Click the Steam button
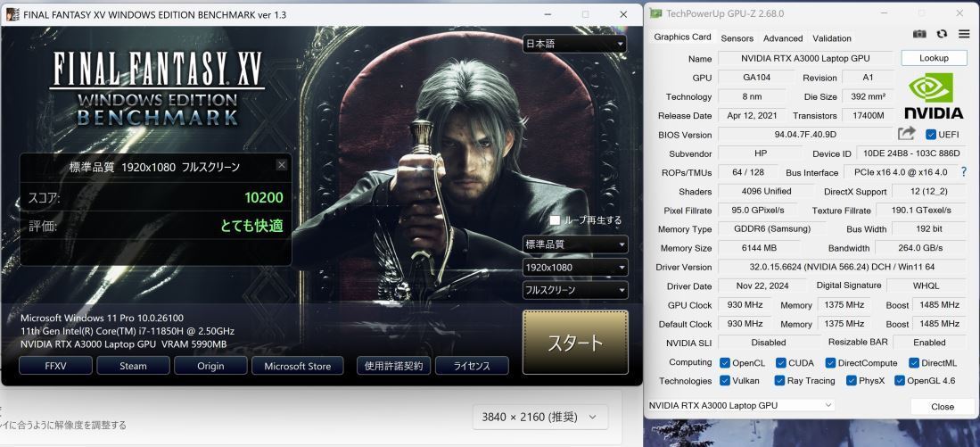 point(133,366)
